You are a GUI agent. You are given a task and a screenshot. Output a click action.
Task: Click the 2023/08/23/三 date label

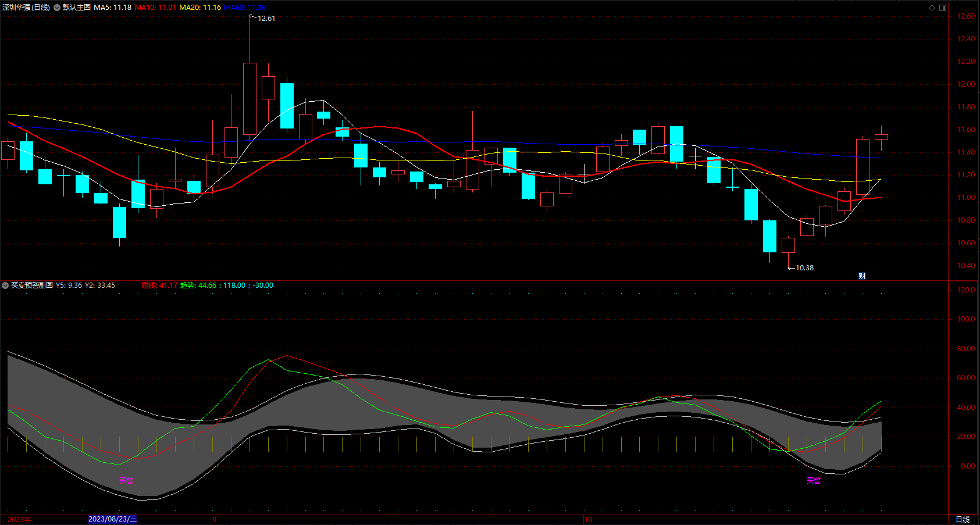click(x=113, y=519)
